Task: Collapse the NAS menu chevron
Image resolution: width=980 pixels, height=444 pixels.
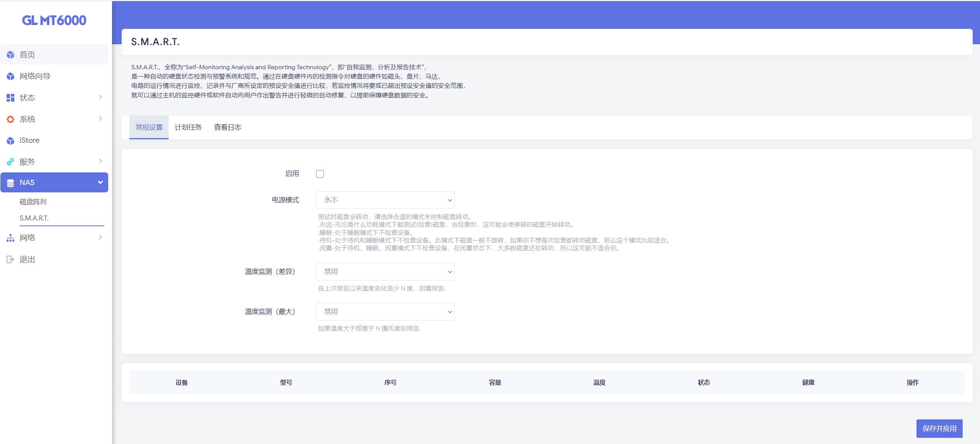Action: pos(101,182)
